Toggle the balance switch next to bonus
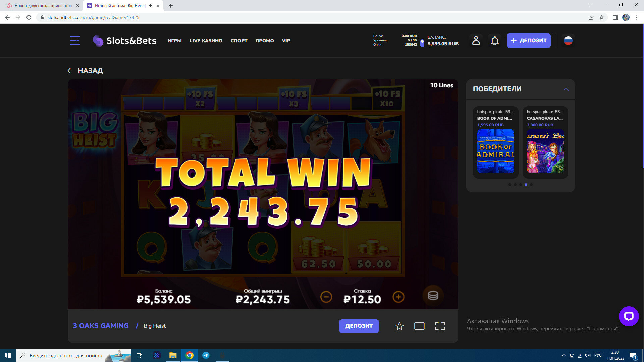Viewport: 644px width, 362px height. point(422,43)
